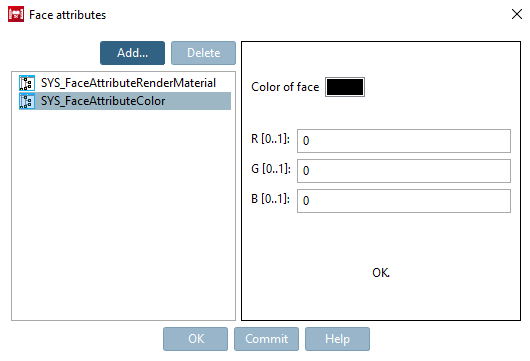Screen dimensions: 530x361
Task: Click the icon beside SYS_FaceAttributeColor
Action: tap(27, 101)
